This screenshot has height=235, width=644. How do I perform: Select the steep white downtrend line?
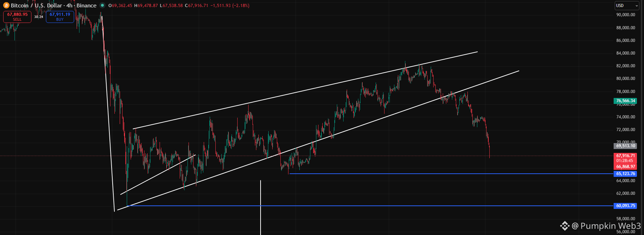[108, 113]
